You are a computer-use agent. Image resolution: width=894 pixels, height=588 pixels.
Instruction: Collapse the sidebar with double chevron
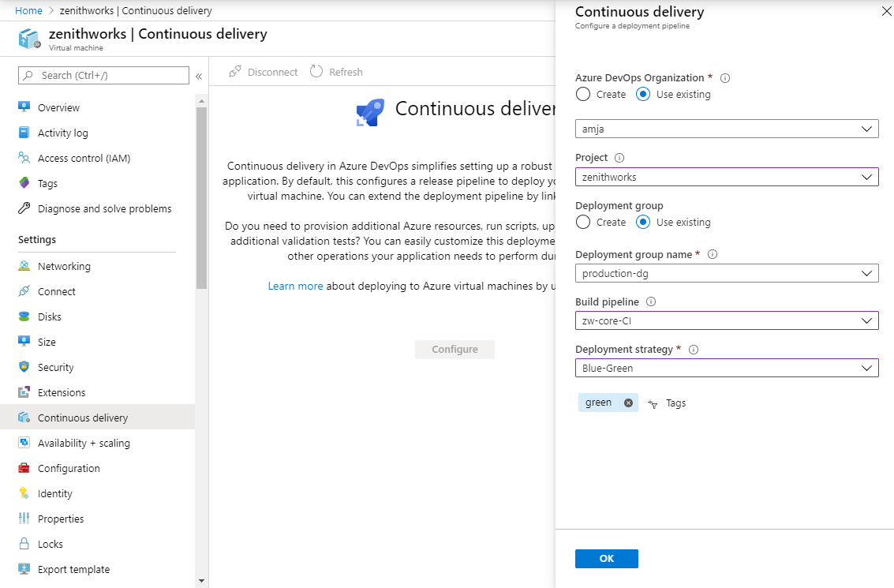click(x=199, y=76)
